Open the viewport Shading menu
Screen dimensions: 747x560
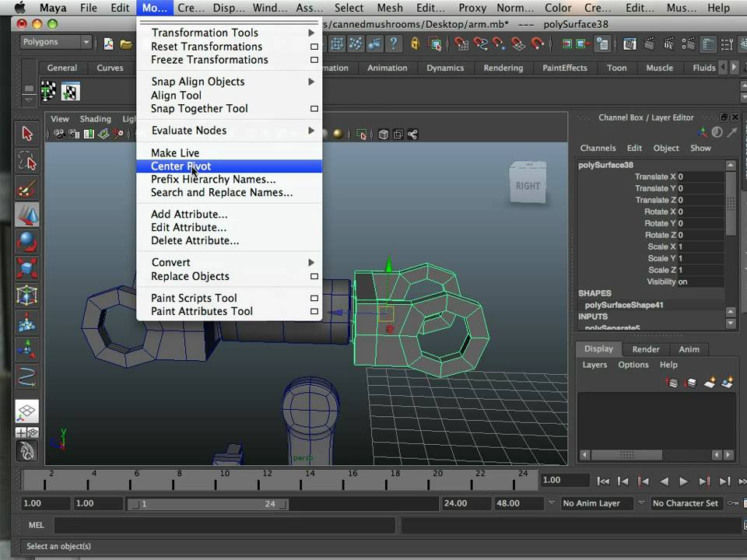(x=95, y=119)
